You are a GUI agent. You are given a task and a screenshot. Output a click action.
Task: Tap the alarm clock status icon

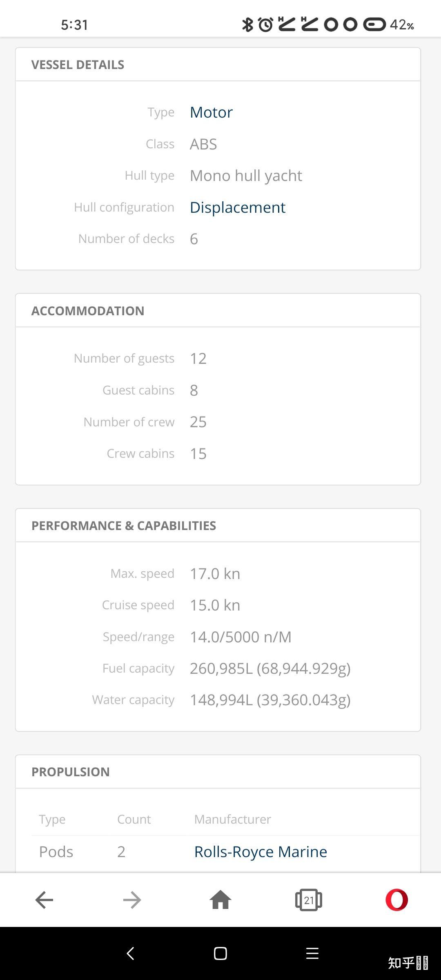pos(265,24)
